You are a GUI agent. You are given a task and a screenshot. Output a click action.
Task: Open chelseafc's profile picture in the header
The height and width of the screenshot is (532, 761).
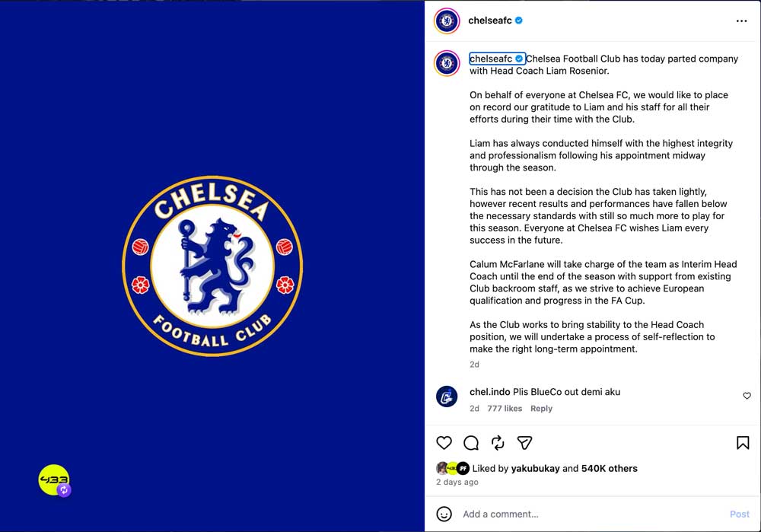tap(447, 21)
